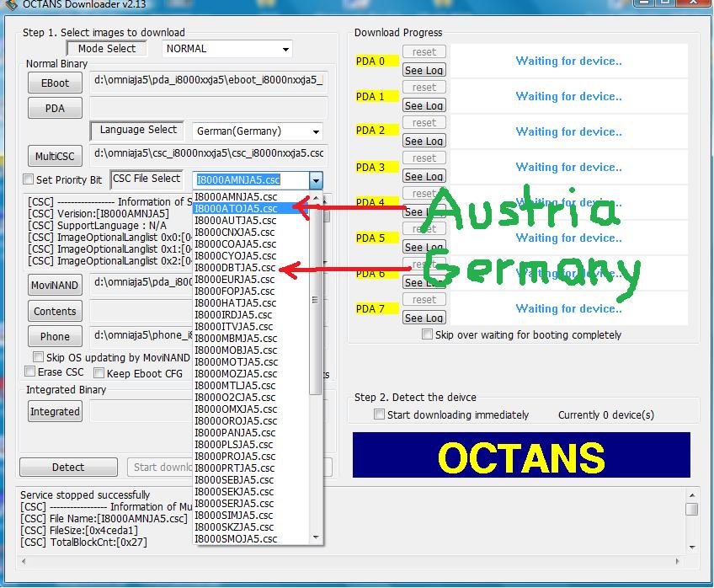Enable the Set Priority Bit checkbox
The width and height of the screenshot is (714, 588).
tap(29, 180)
